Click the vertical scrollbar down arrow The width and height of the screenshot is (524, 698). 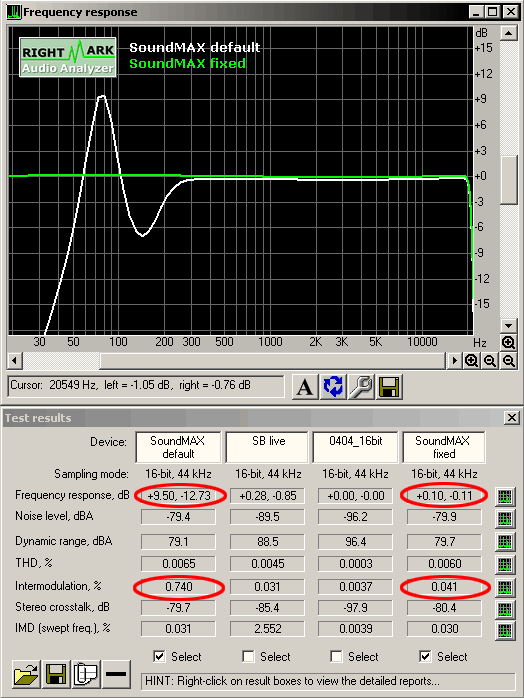(508, 325)
